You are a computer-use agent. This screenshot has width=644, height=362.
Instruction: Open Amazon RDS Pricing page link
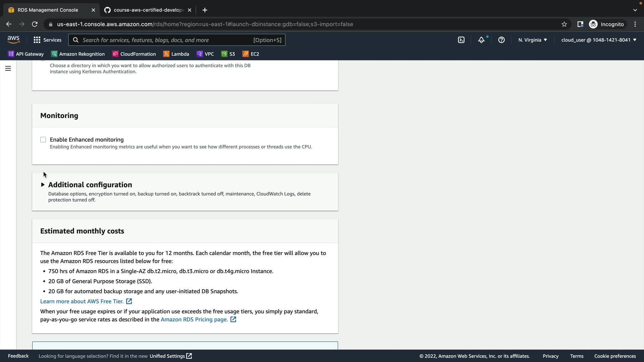tap(194, 319)
